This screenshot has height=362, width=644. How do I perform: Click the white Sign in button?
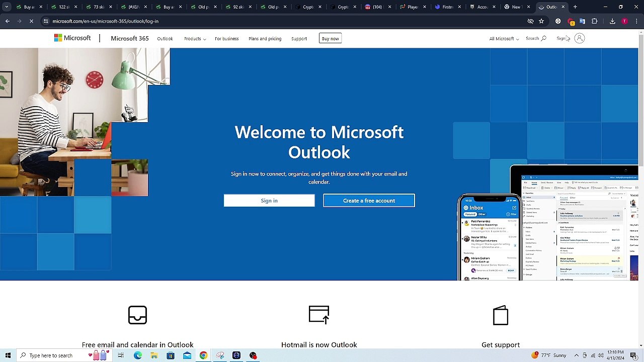click(269, 201)
